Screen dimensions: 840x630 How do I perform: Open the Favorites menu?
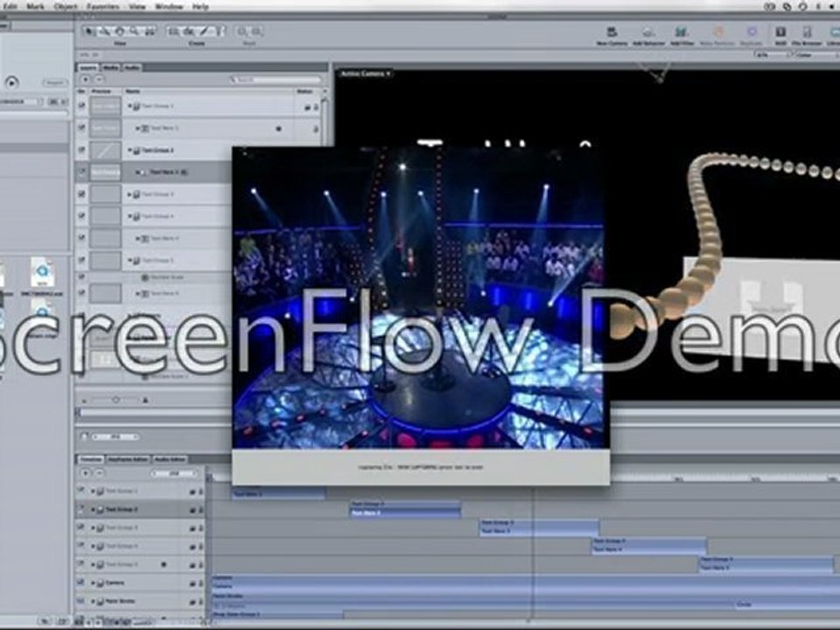tap(103, 6)
